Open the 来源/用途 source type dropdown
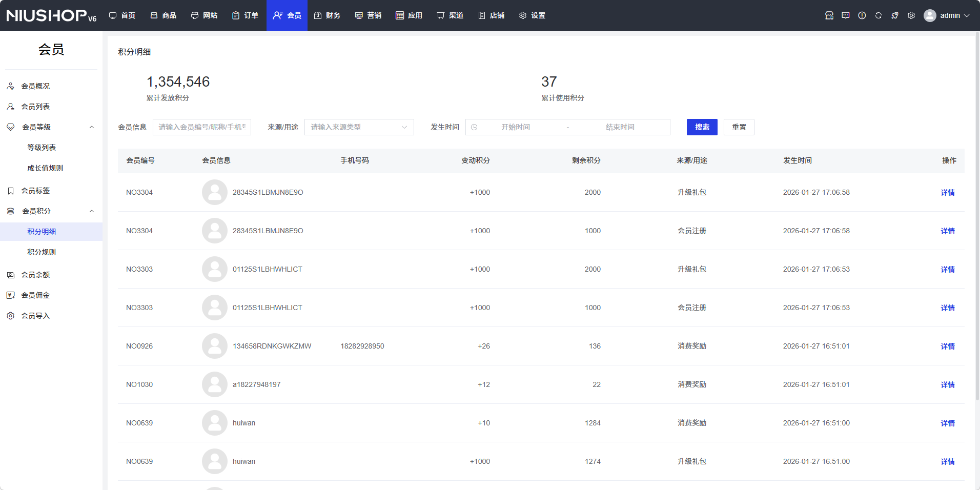 [359, 127]
